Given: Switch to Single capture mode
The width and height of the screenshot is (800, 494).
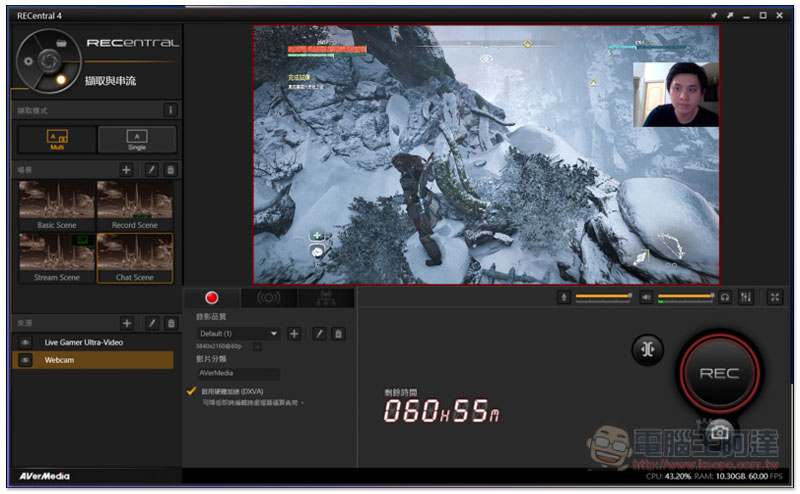Looking at the screenshot, I should [137, 139].
